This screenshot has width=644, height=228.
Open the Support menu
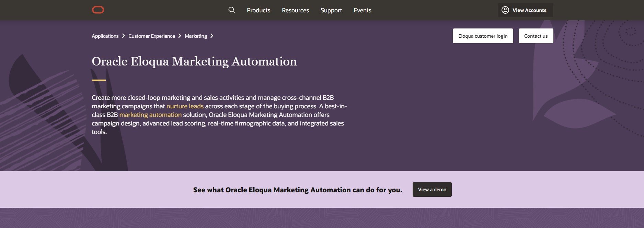point(331,10)
